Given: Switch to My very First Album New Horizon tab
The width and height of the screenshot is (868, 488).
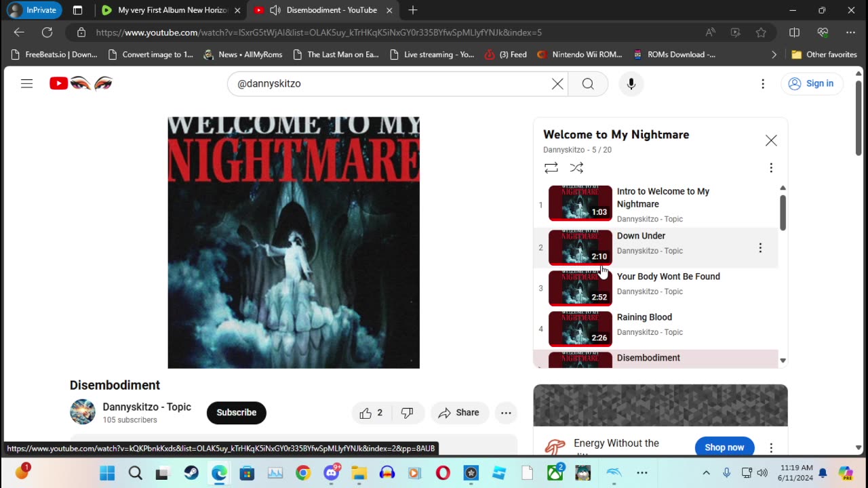Looking at the screenshot, I should [172, 10].
